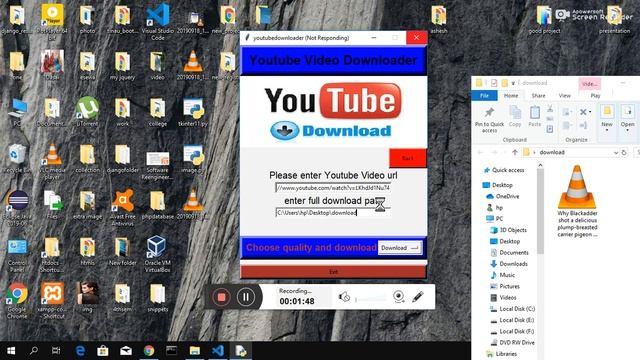This screenshot has height=360, width=640.
Task: Open Visual Studio Code from taskbar
Action: pyautogui.click(x=218, y=351)
